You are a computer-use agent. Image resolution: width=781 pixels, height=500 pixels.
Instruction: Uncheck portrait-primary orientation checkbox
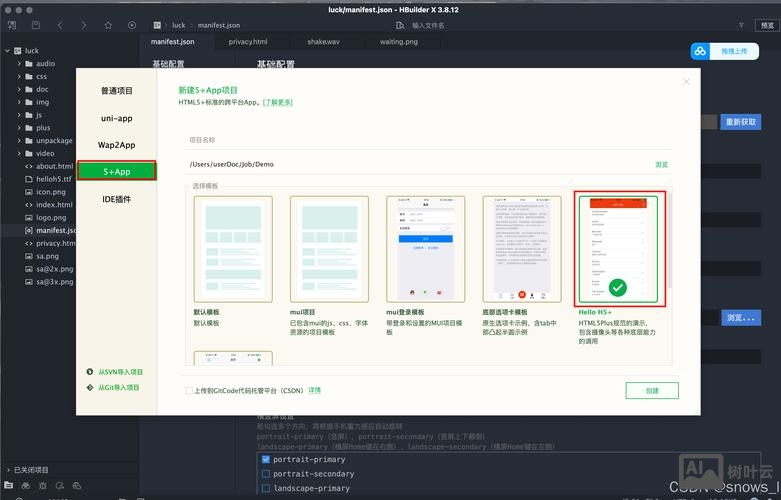click(x=266, y=459)
